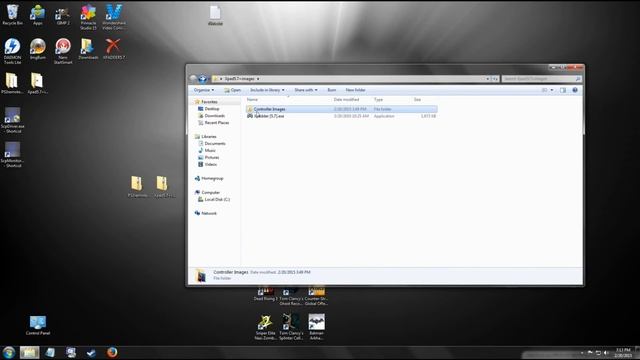Select the ScpDriver.exe Shortcut desktop icon
640x360 pixels.
pos(12,120)
